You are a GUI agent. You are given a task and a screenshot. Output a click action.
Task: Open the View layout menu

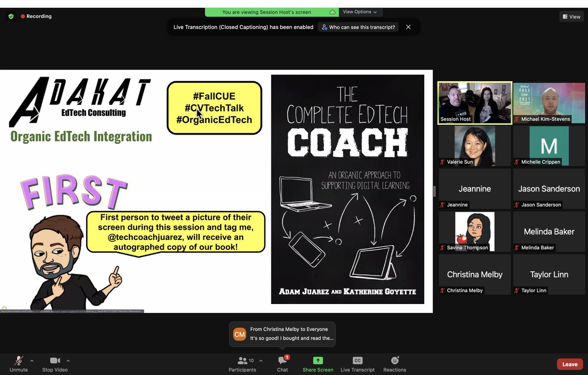pos(571,16)
